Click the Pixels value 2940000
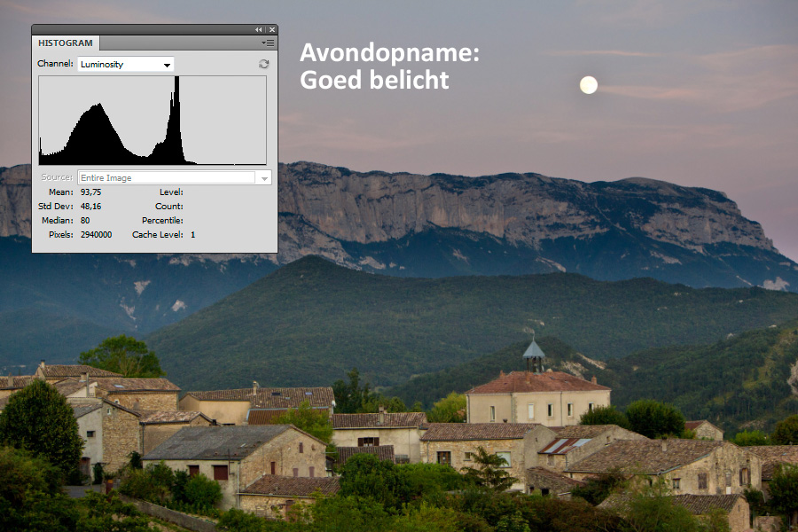 pos(96,234)
